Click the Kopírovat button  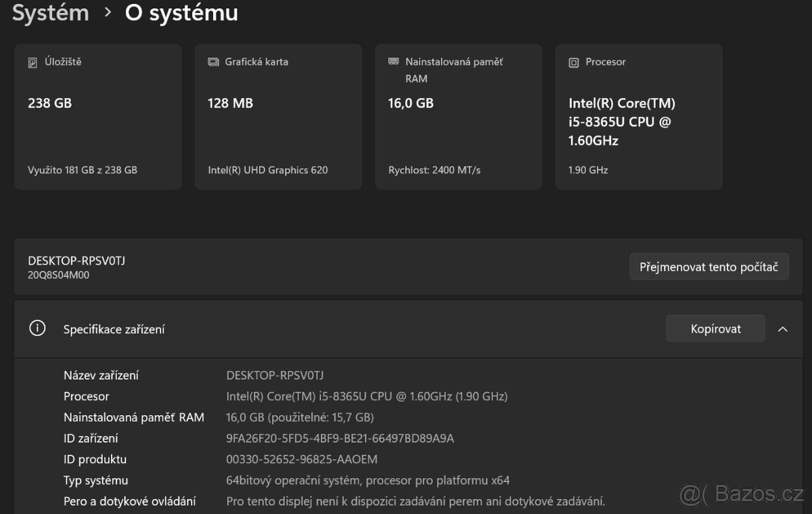point(715,328)
